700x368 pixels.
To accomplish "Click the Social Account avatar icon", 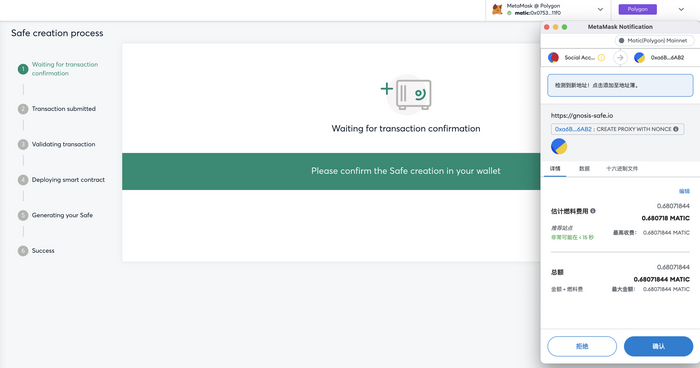I will [x=553, y=58].
